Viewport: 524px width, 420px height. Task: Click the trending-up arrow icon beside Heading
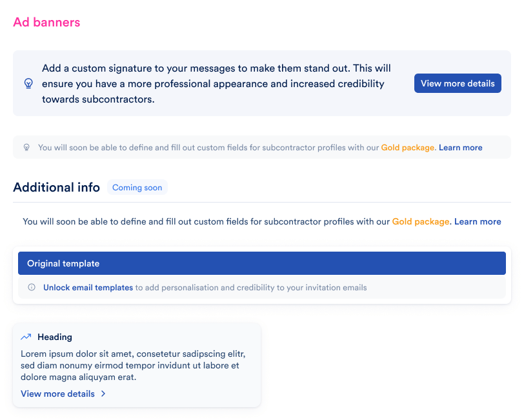coord(26,337)
